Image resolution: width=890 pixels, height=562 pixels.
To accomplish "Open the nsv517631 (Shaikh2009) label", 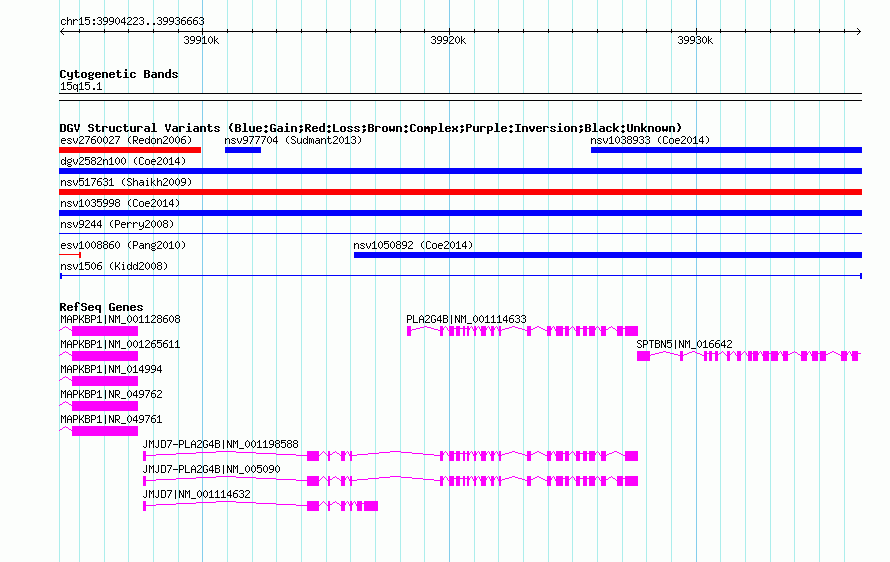I will (x=126, y=182).
